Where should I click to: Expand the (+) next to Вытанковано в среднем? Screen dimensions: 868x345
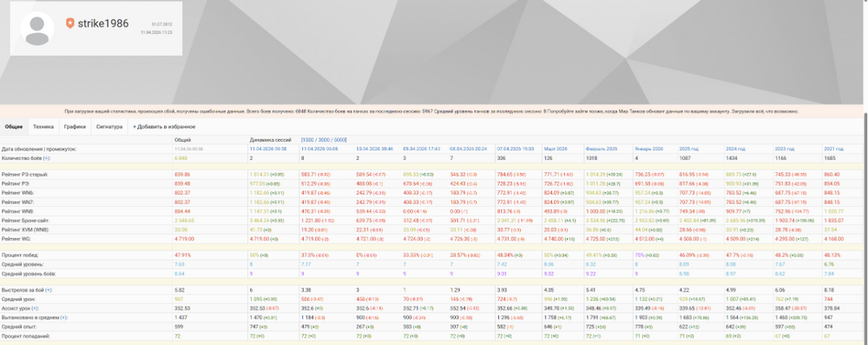63,317
